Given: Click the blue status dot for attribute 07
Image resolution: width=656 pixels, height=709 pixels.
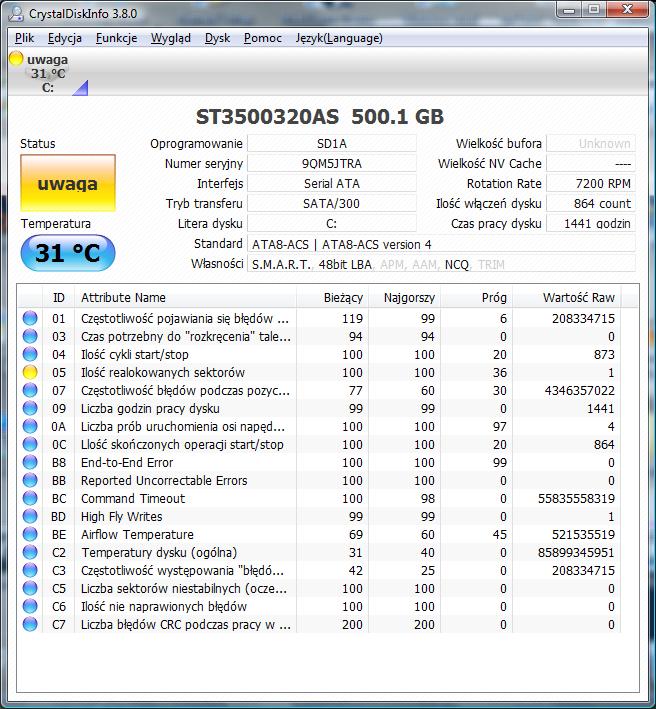Looking at the screenshot, I should pos(30,390).
